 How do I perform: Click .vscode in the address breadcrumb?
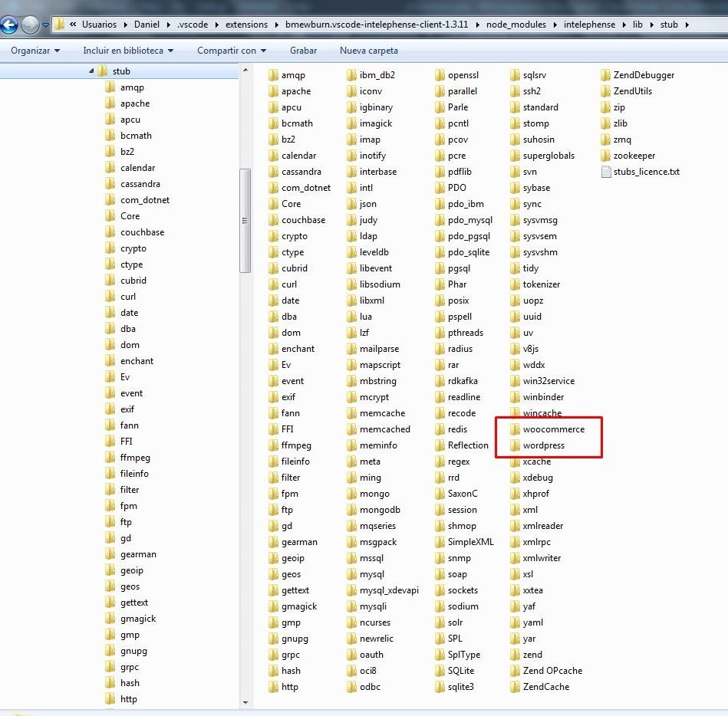pos(193,25)
